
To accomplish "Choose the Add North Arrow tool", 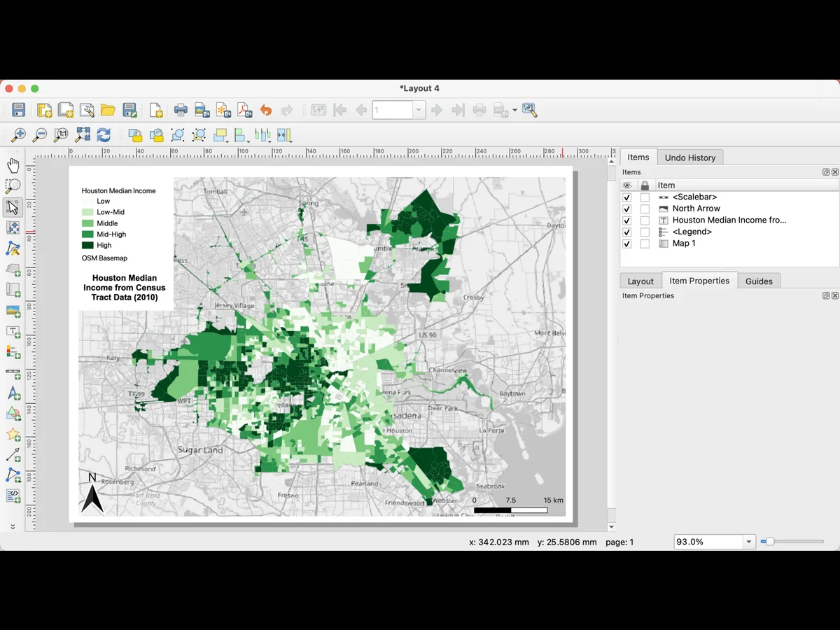I will 13,393.
